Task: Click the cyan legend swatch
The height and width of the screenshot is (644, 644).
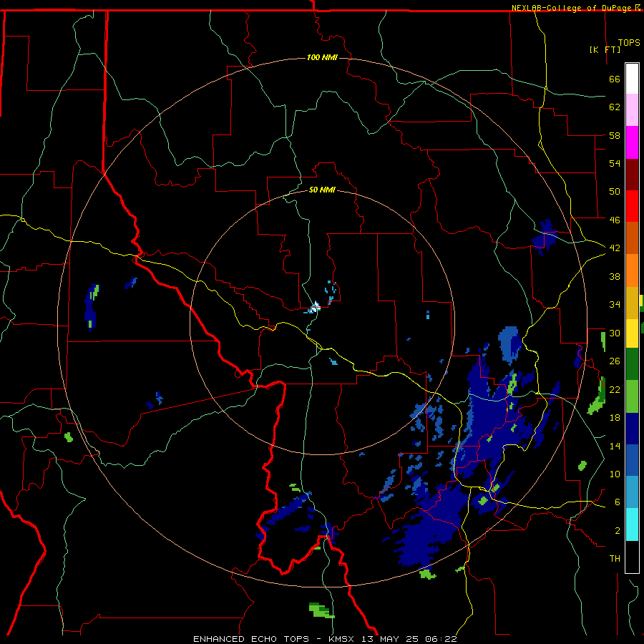Action: pos(632,525)
